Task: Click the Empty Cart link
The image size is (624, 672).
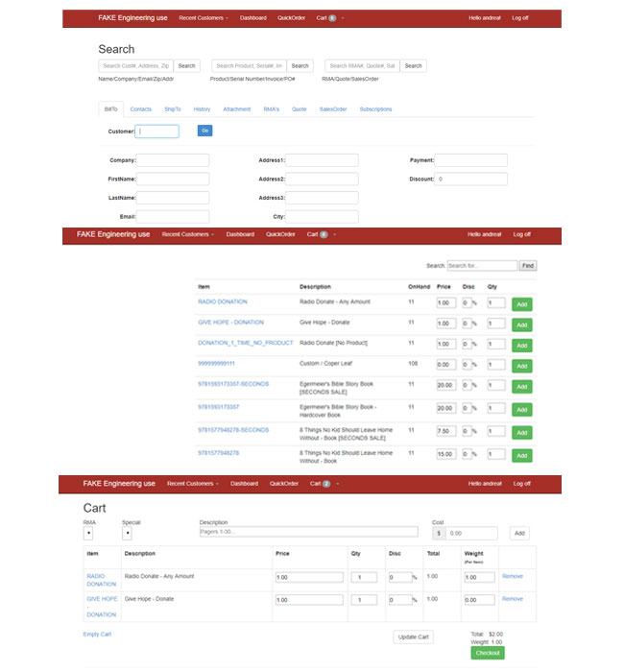Action: [97, 635]
